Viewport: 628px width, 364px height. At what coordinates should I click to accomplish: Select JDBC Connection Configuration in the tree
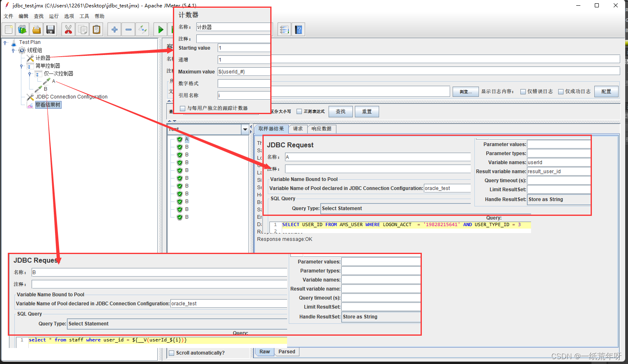[x=71, y=97]
